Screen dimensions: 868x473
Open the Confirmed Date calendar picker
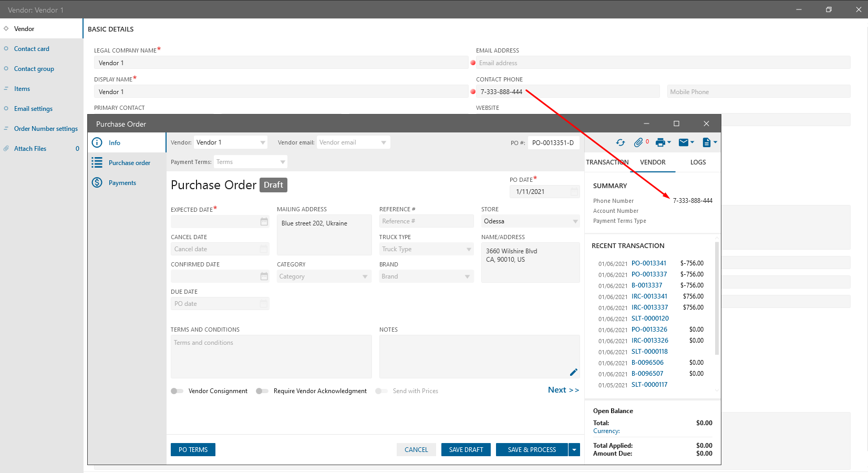click(264, 276)
